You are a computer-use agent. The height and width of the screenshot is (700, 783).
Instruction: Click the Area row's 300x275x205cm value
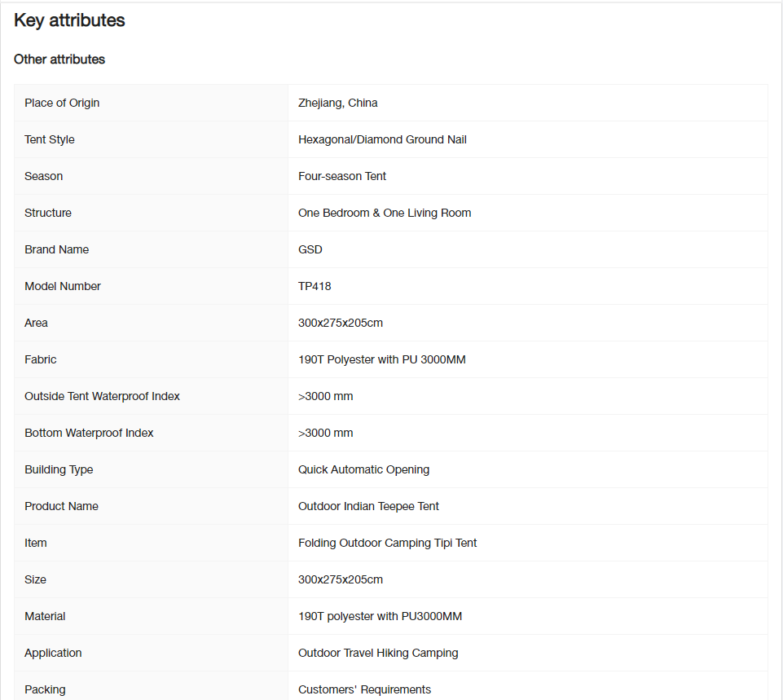[x=341, y=323]
